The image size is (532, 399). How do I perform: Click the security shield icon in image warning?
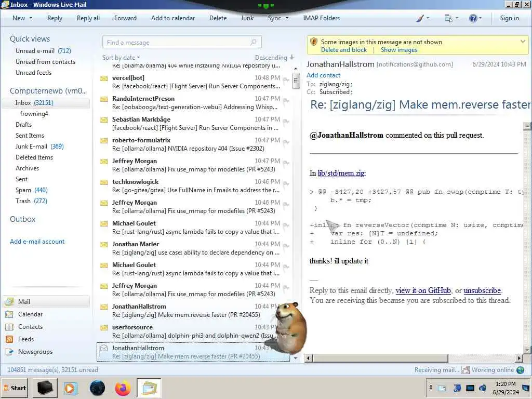(x=314, y=42)
